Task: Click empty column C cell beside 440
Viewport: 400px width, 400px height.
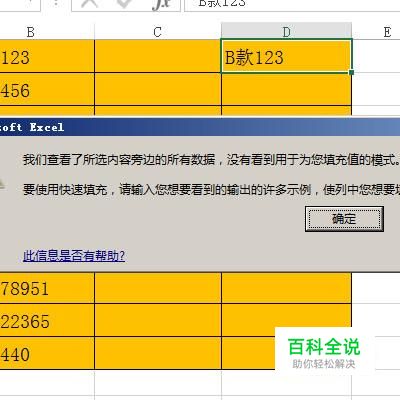Action: [x=158, y=353]
